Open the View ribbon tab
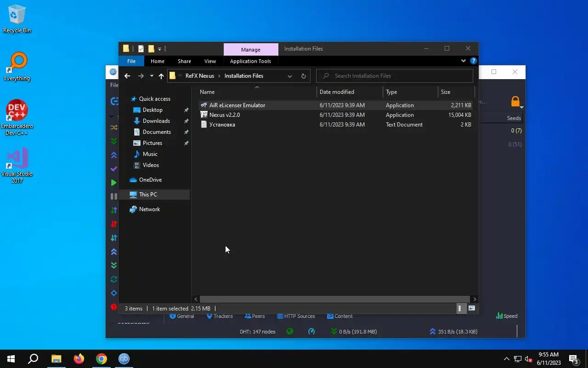The width and height of the screenshot is (588, 368). pyautogui.click(x=210, y=61)
